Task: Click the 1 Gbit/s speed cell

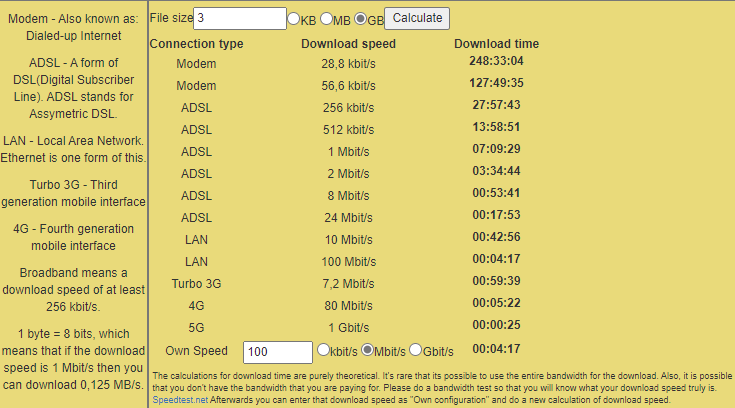Action: click(348, 328)
